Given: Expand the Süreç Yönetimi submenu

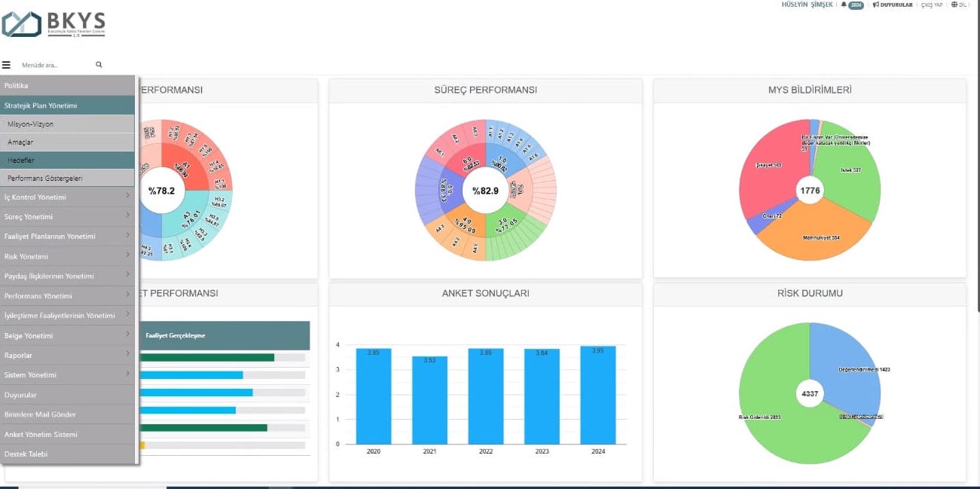Looking at the screenshot, I should point(127,216).
